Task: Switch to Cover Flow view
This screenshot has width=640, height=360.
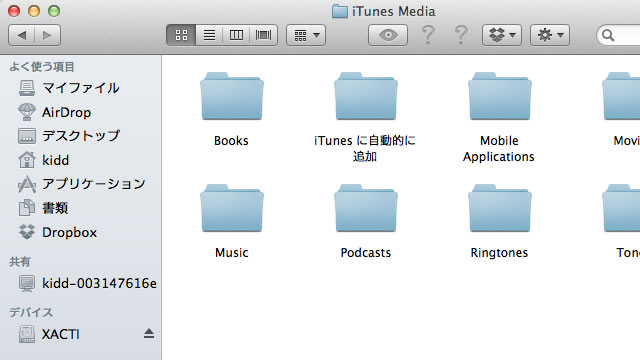Action: (x=264, y=35)
